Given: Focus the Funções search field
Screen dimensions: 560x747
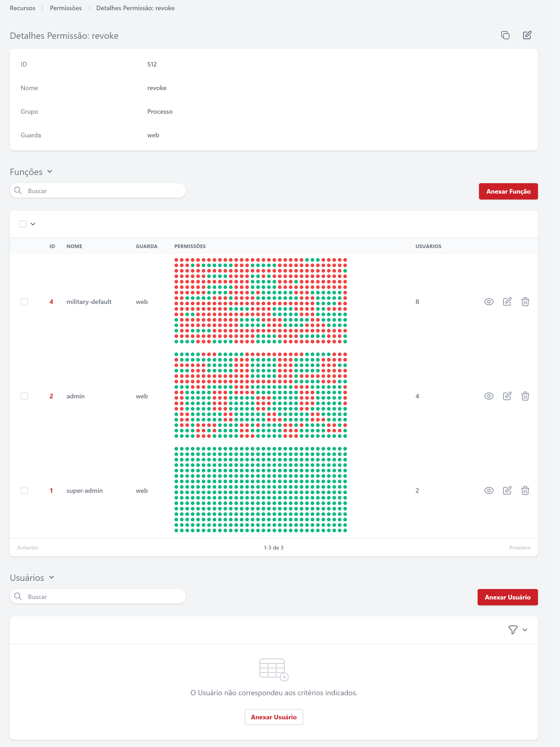Looking at the screenshot, I should click(x=101, y=191).
